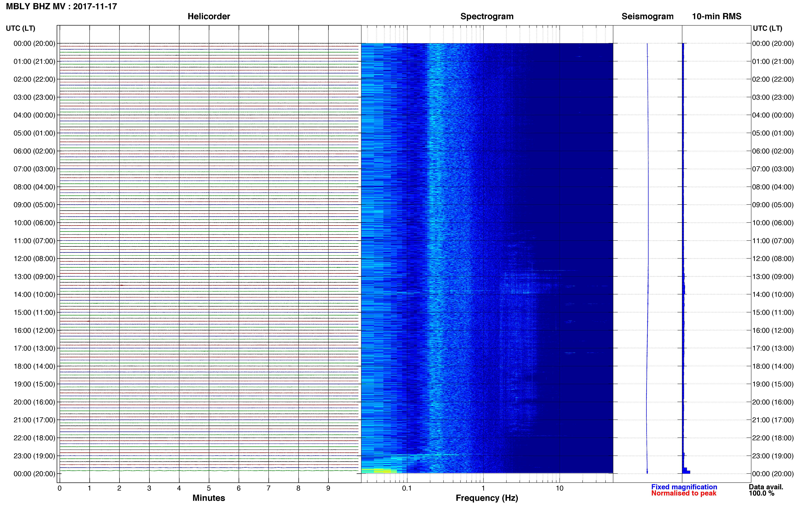Select the left-axis time label 09:00 (05:00)
This screenshot has width=812, height=508.
(34, 205)
